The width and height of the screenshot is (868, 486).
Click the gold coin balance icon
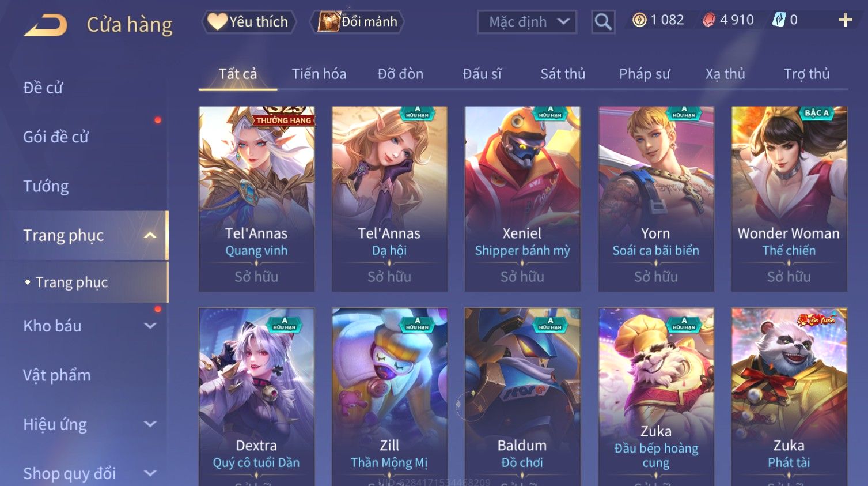(639, 20)
